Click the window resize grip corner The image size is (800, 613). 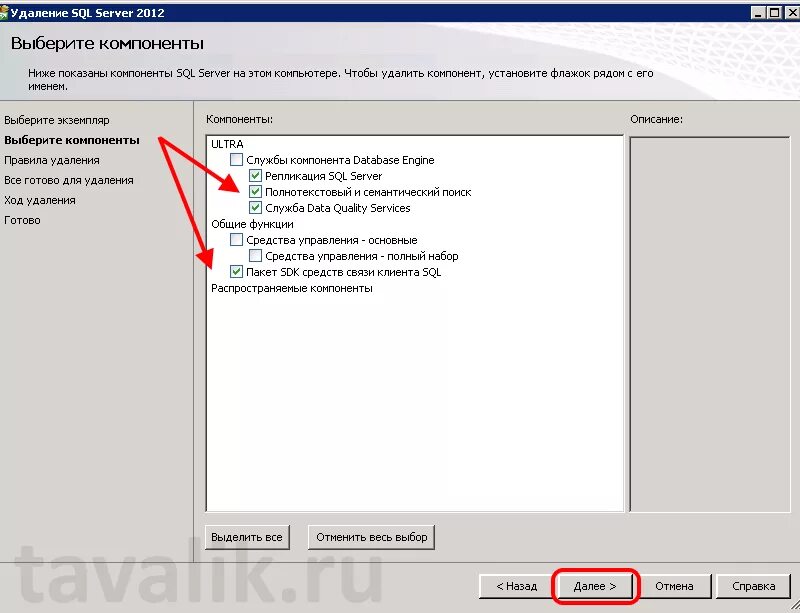click(x=794, y=607)
